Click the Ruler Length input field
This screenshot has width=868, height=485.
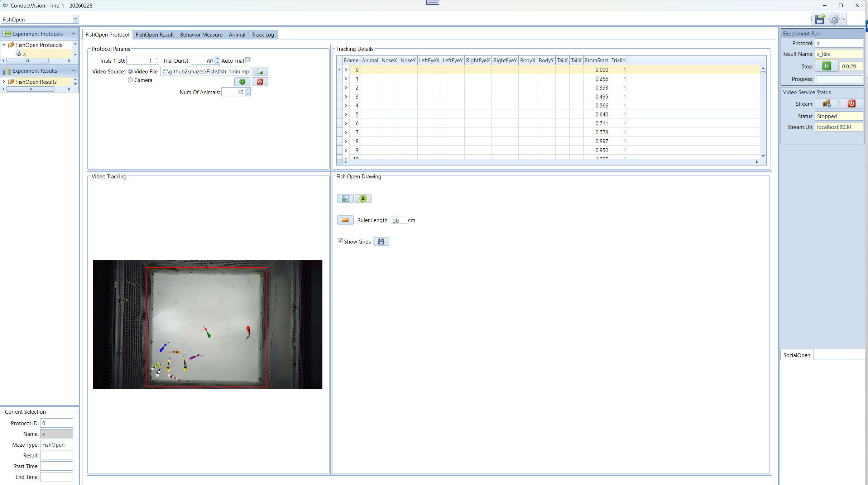click(x=399, y=220)
